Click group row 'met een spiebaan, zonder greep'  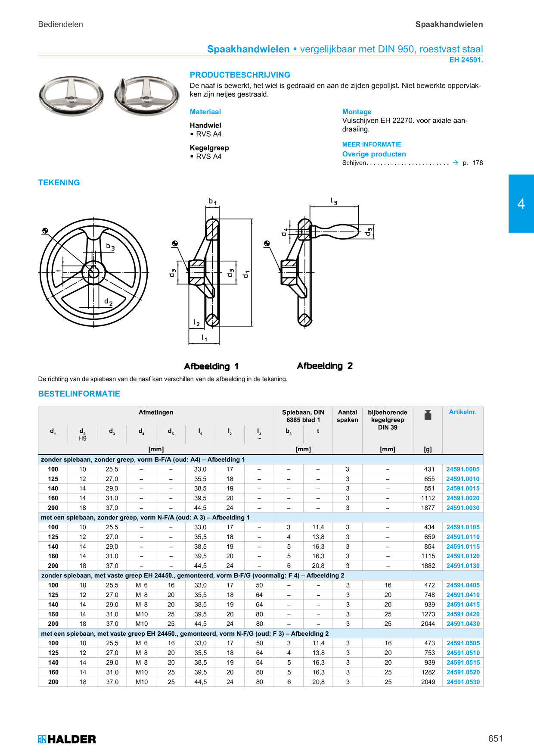pyautogui.click(x=261, y=517)
